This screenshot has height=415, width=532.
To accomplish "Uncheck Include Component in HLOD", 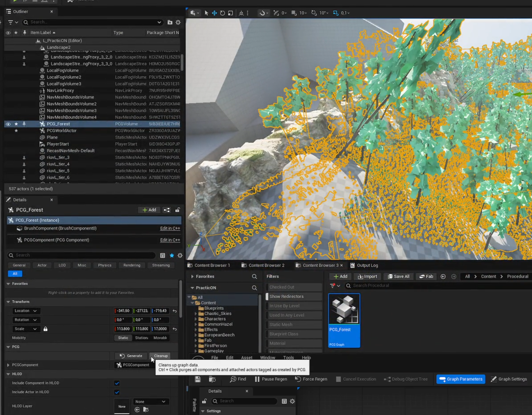I will click(x=117, y=383).
